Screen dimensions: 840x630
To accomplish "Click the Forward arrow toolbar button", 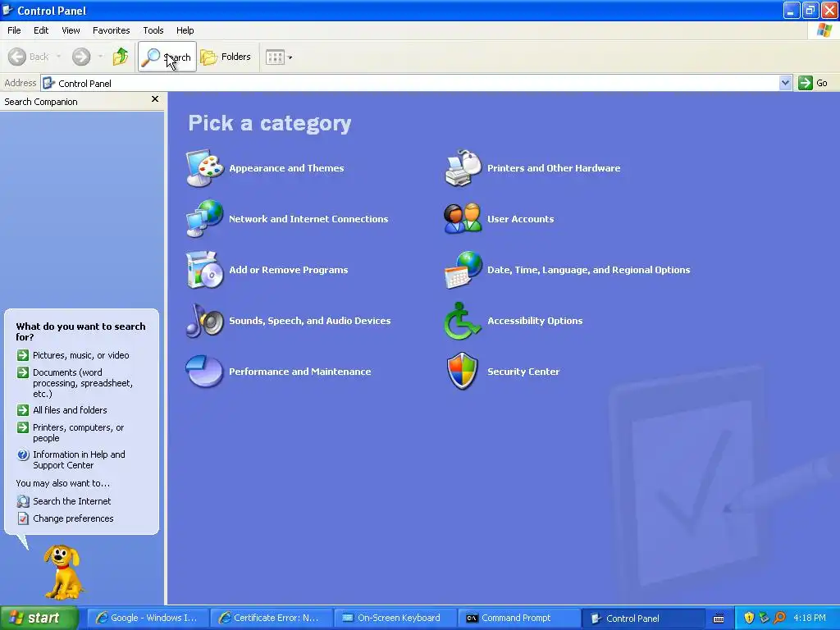I will [x=81, y=57].
